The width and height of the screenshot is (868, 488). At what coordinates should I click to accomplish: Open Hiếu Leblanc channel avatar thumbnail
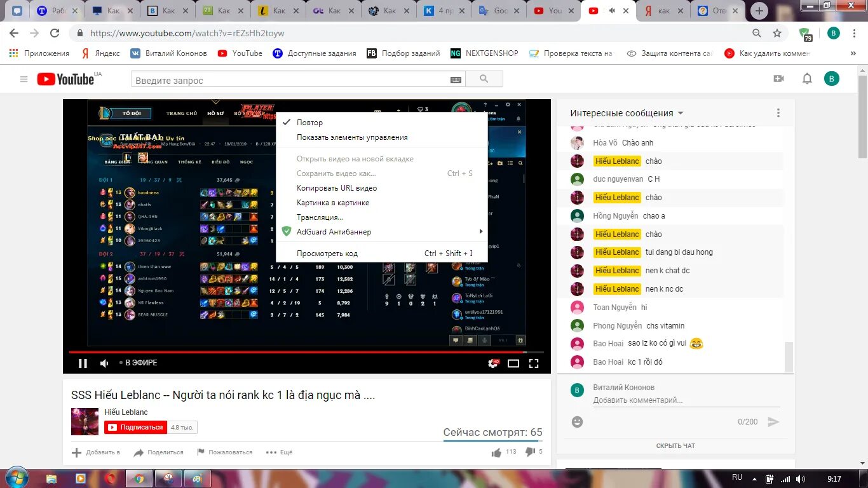pyautogui.click(x=85, y=422)
